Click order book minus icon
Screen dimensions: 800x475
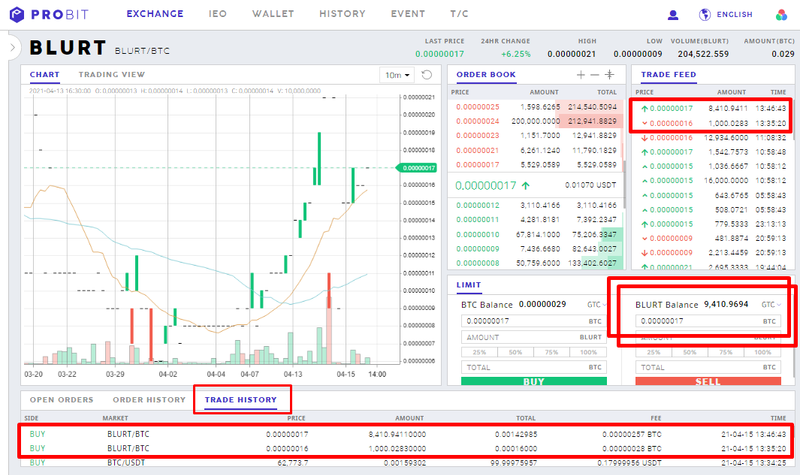(594, 74)
